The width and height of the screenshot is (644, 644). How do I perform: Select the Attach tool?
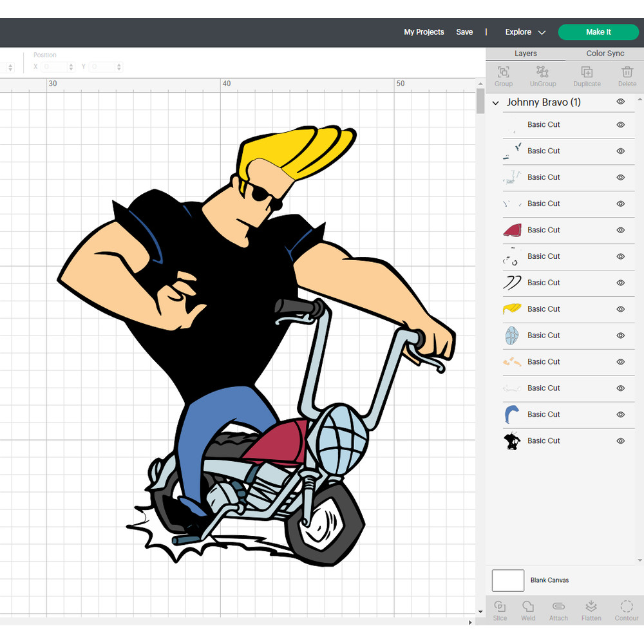[558, 611]
